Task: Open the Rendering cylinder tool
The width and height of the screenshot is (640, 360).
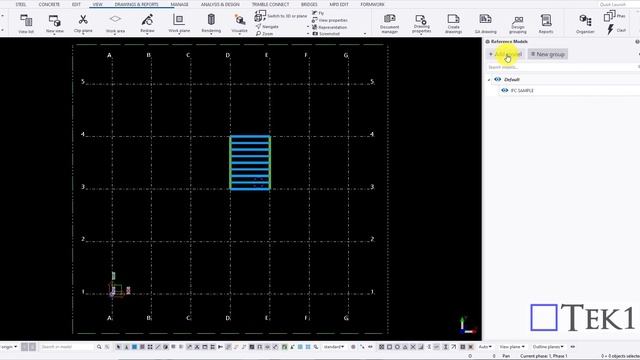Action: [x=211, y=24]
